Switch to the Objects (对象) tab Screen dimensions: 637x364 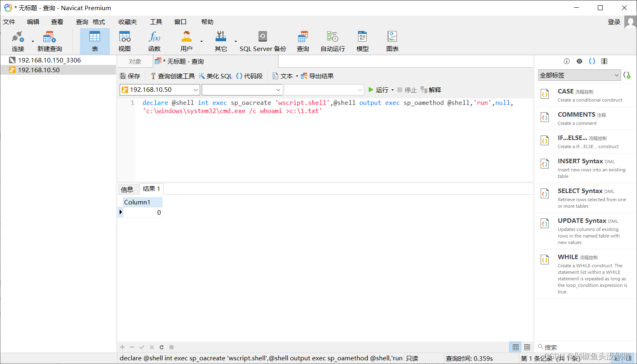click(135, 62)
